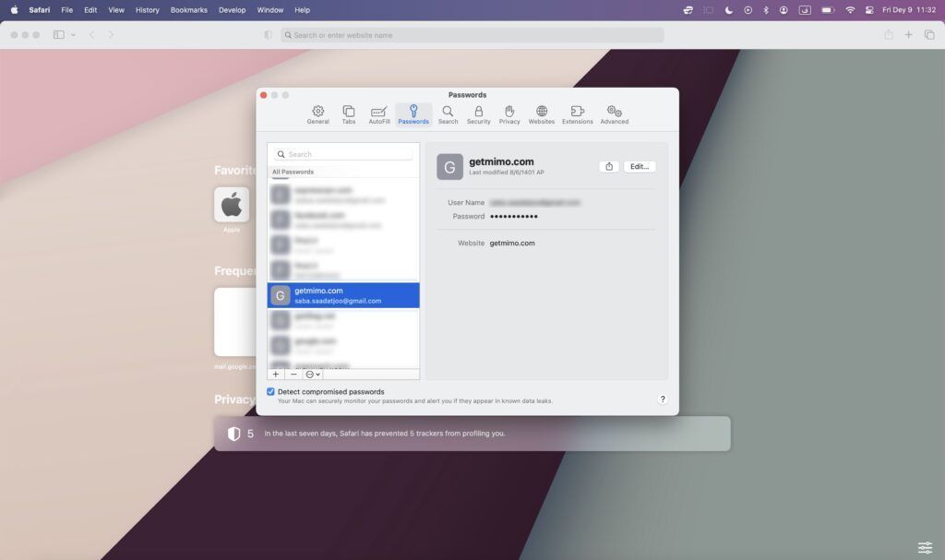945x560 pixels.
Task: Click the user account menu bar icon
Action: [x=784, y=9]
